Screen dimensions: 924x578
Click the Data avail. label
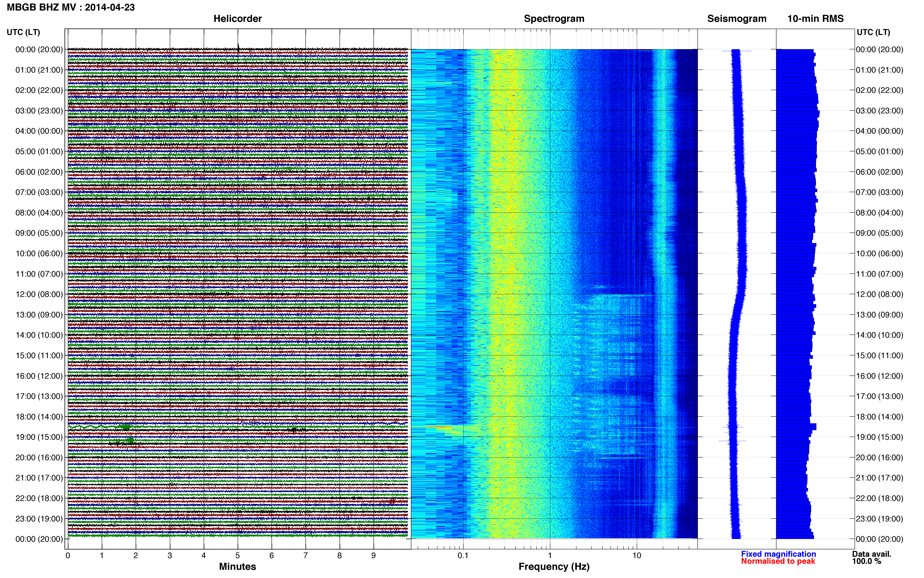[x=872, y=554]
